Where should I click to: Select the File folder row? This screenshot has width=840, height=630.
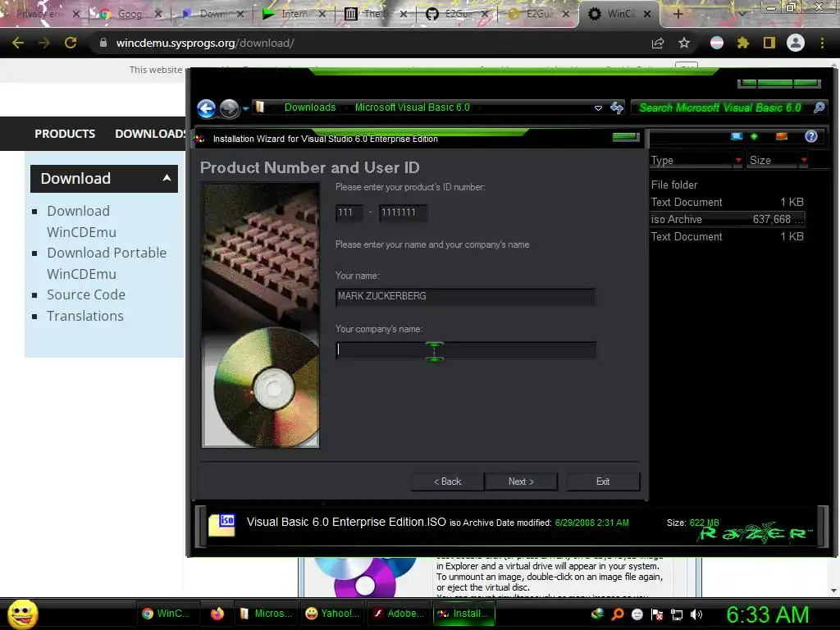728,185
